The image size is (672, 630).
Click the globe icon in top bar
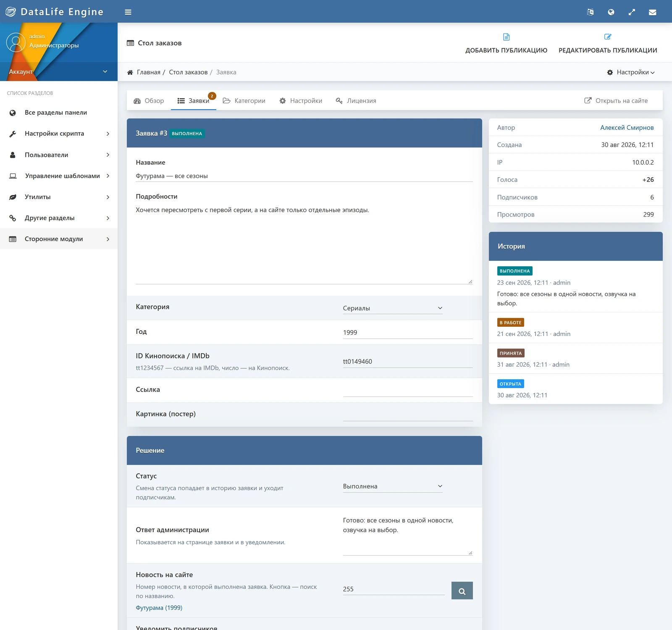(611, 12)
